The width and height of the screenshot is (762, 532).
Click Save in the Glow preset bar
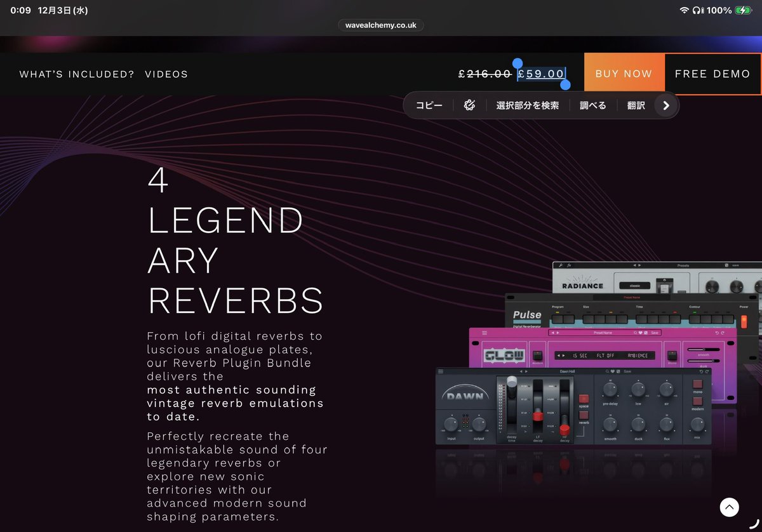click(655, 333)
